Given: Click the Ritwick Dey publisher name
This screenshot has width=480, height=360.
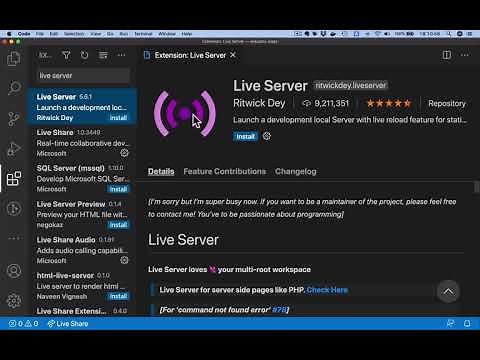Looking at the screenshot, I should (259, 103).
